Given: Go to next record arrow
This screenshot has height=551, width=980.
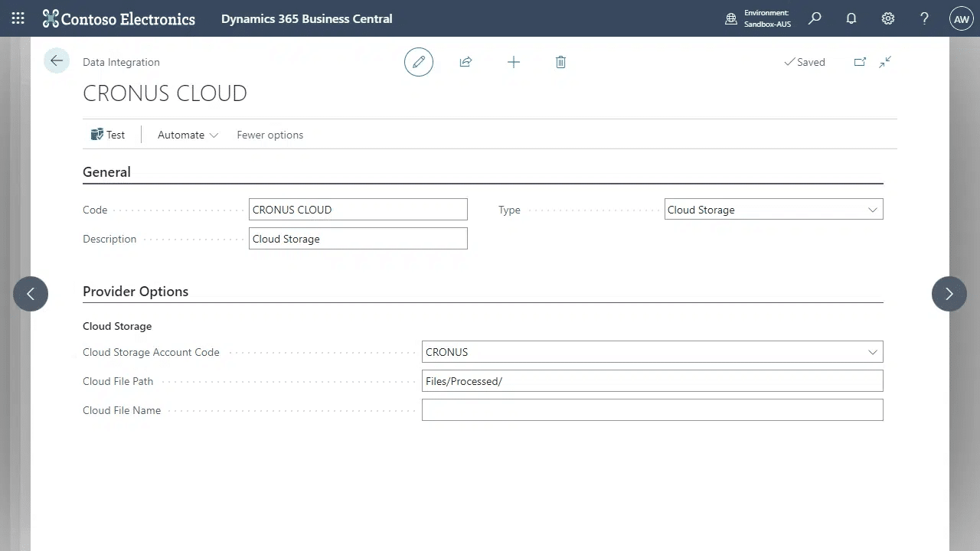Looking at the screenshot, I should coord(949,294).
